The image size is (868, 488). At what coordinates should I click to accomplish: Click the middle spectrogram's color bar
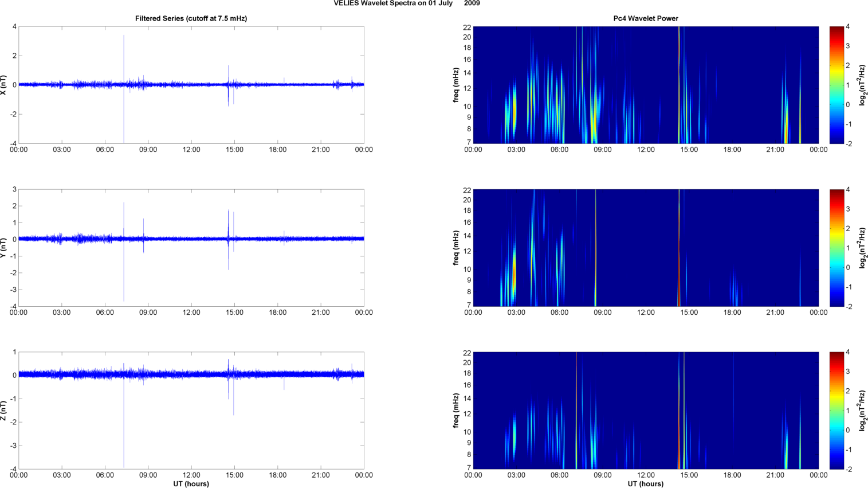(x=836, y=248)
